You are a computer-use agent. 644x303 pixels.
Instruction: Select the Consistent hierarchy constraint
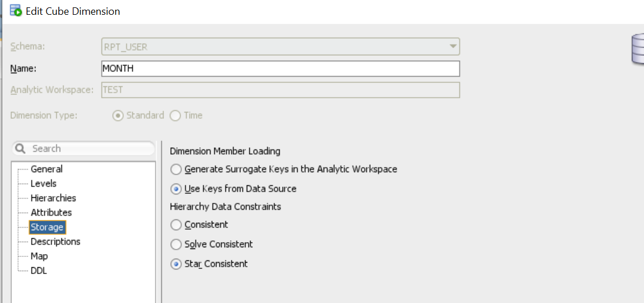pos(177,225)
